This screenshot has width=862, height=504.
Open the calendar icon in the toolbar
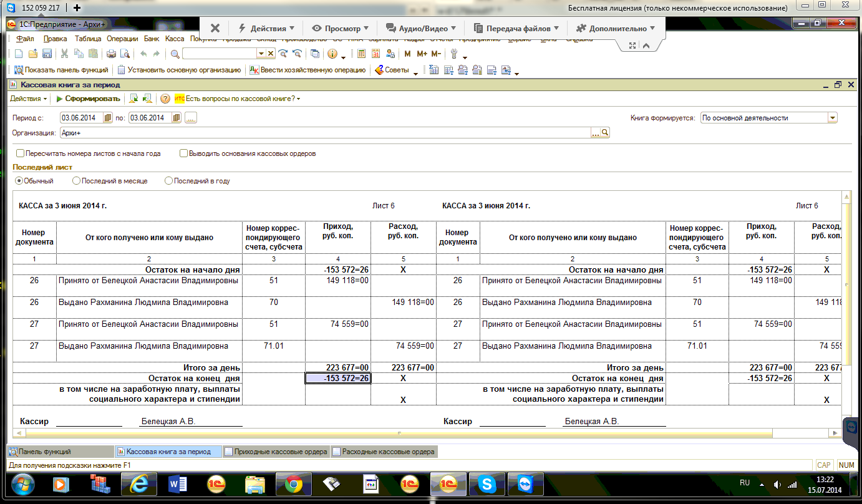376,54
